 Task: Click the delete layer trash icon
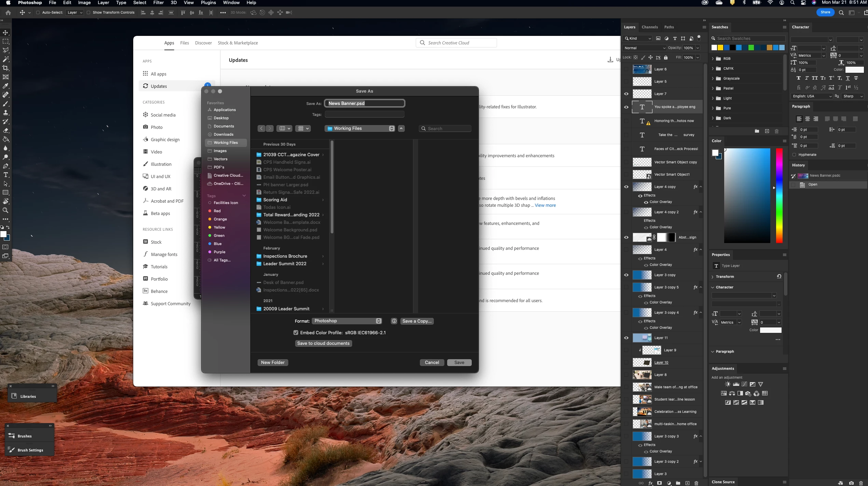point(696,483)
